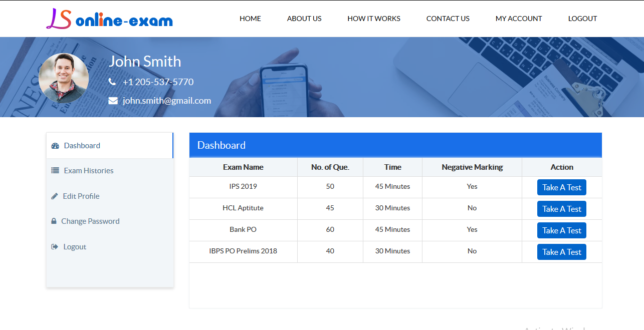The width and height of the screenshot is (644, 330).
Task: Click LOGOUT in the top navigation
Action: point(582,19)
